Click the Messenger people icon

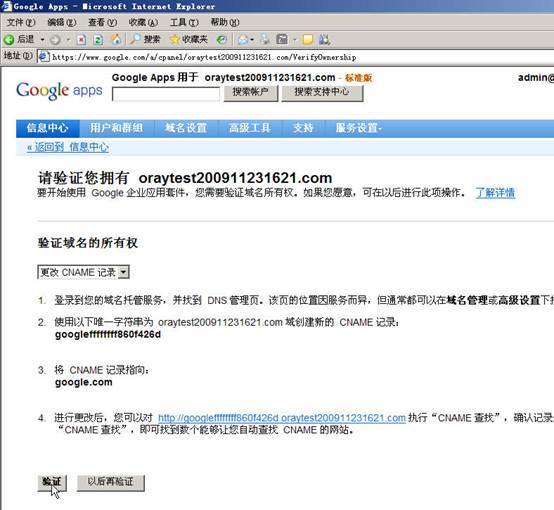tap(324, 40)
